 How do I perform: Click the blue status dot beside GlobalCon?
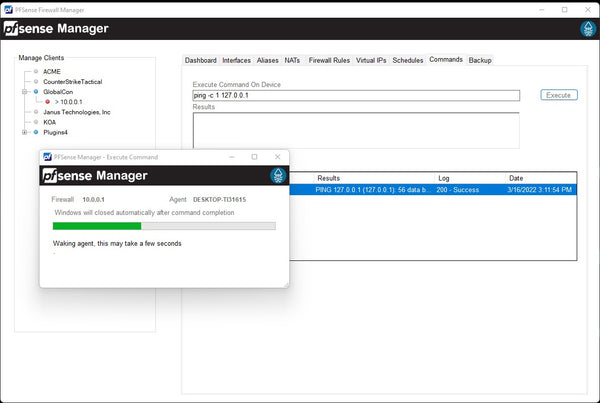(37, 91)
